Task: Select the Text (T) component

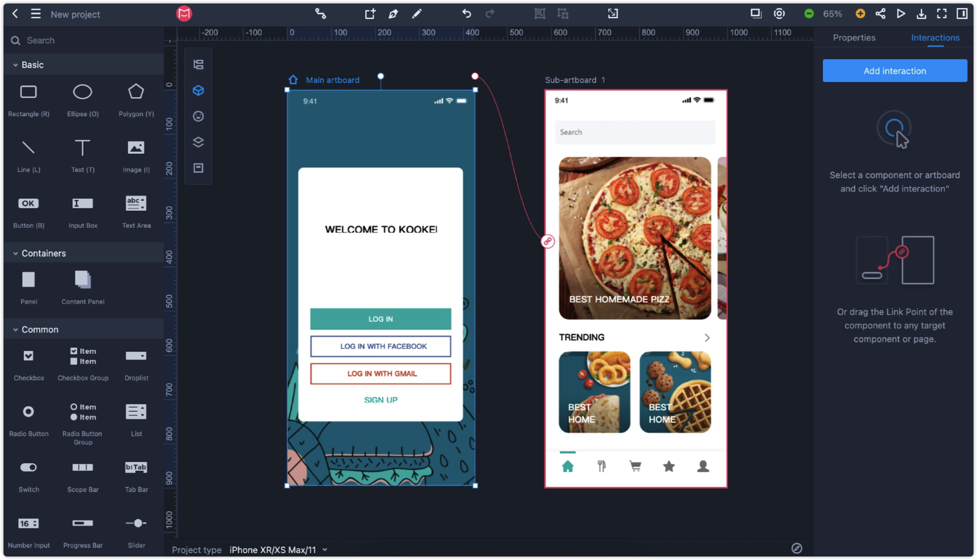Action: point(83,156)
